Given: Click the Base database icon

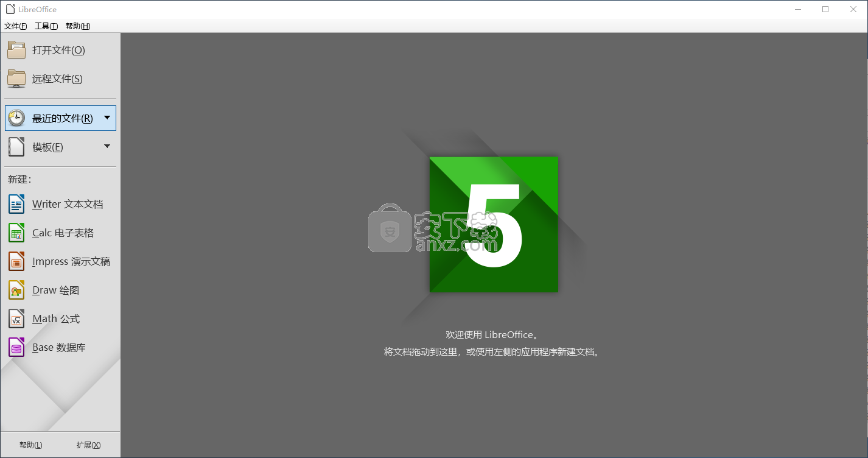Looking at the screenshot, I should [x=16, y=347].
